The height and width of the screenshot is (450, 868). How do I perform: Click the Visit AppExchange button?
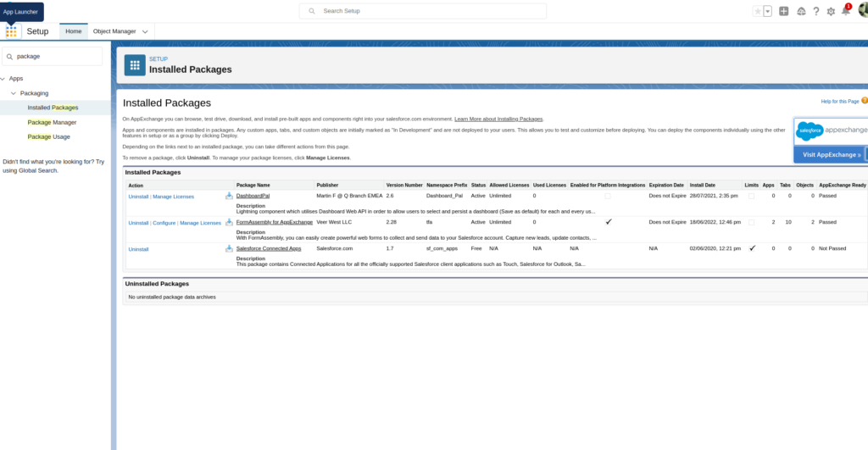coord(827,154)
